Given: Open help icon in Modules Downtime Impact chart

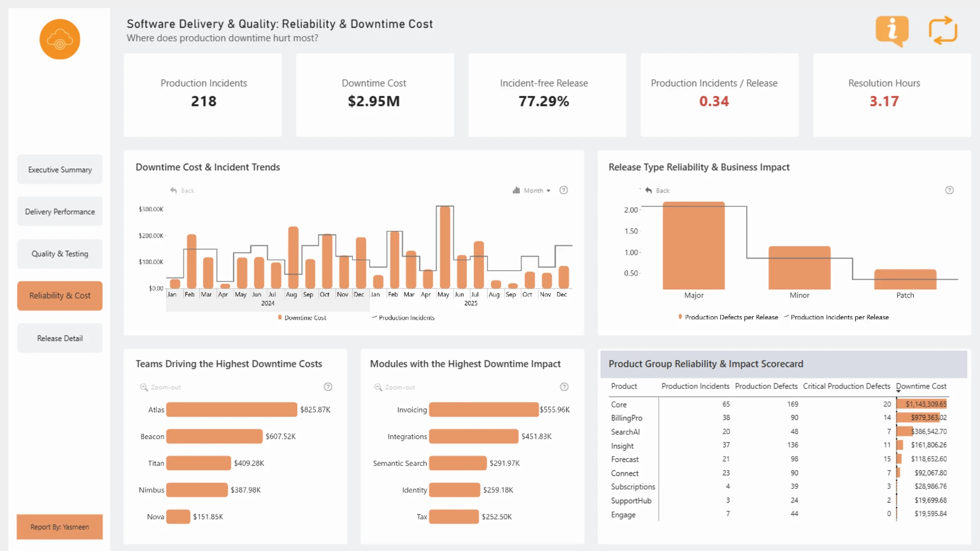Looking at the screenshot, I should (564, 387).
